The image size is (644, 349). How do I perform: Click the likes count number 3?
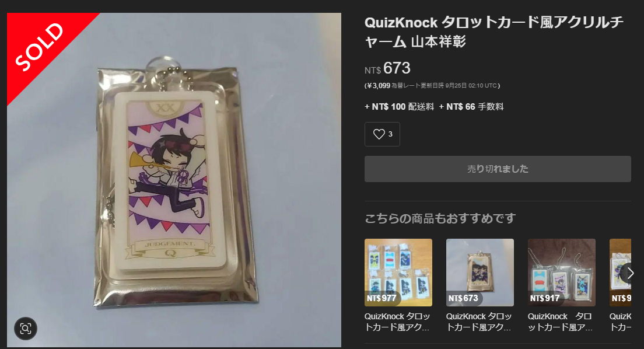(390, 134)
